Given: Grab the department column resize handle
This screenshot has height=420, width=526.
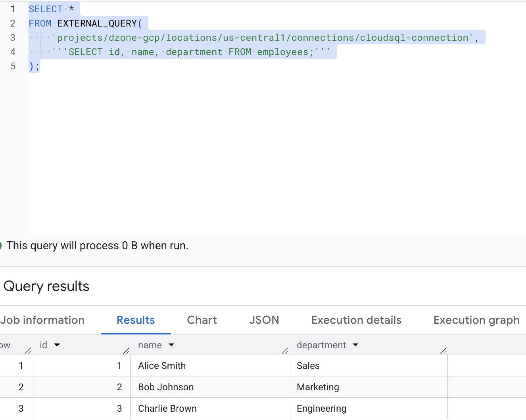Looking at the screenshot, I should (x=444, y=350).
